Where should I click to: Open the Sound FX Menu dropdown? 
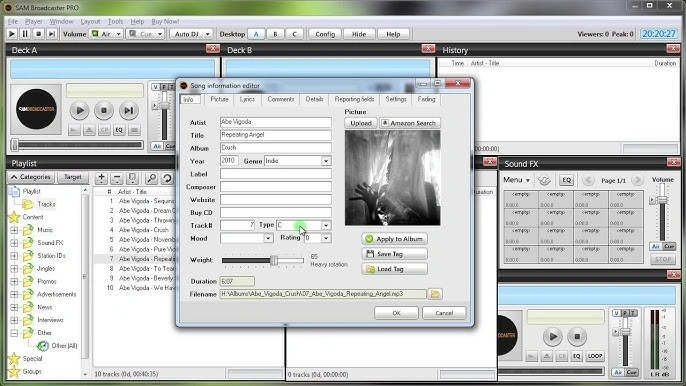pos(516,180)
